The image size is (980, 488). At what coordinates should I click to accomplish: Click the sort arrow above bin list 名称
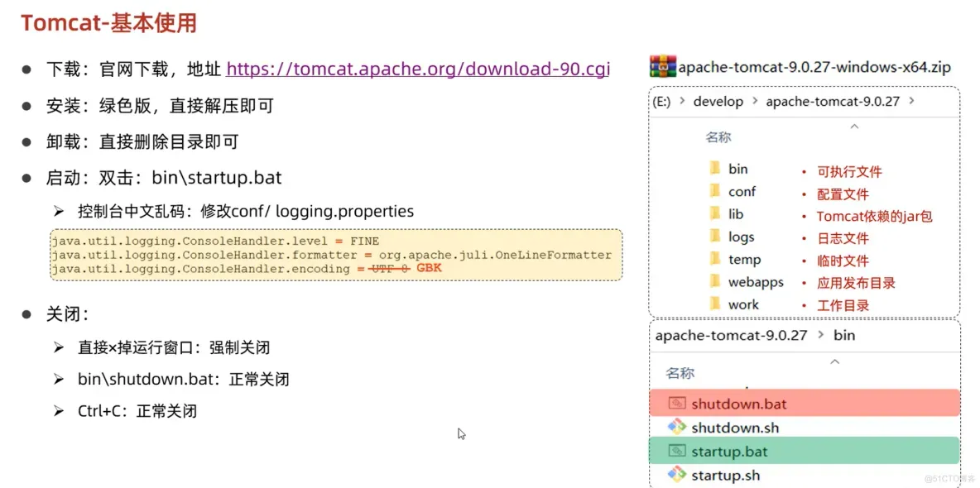[x=833, y=361]
